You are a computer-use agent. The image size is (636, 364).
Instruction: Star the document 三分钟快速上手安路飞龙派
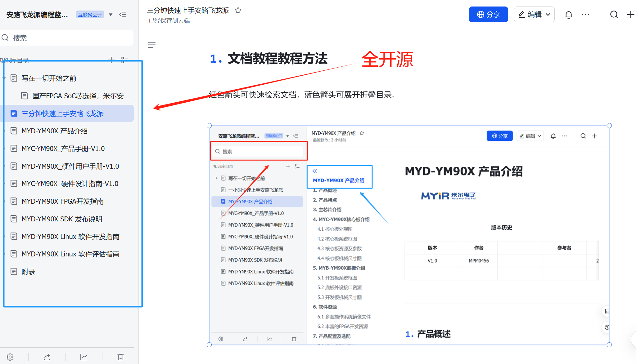238,10
